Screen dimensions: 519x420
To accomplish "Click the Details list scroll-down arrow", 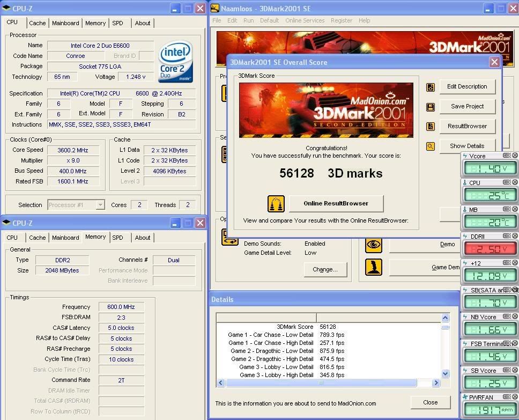I will [445, 374].
